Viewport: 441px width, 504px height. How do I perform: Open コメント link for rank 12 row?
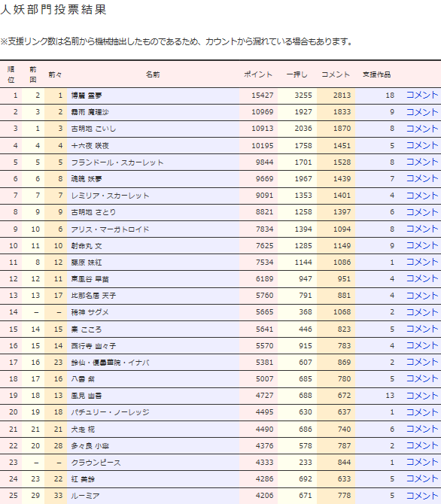pos(422,278)
